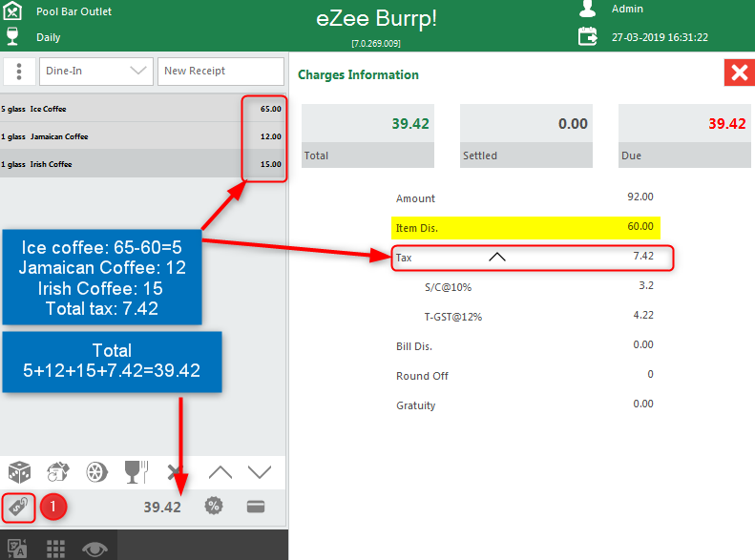The height and width of the screenshot is (560, 755).
Task: Click the Due amount box
Action: tap(684, 136)
